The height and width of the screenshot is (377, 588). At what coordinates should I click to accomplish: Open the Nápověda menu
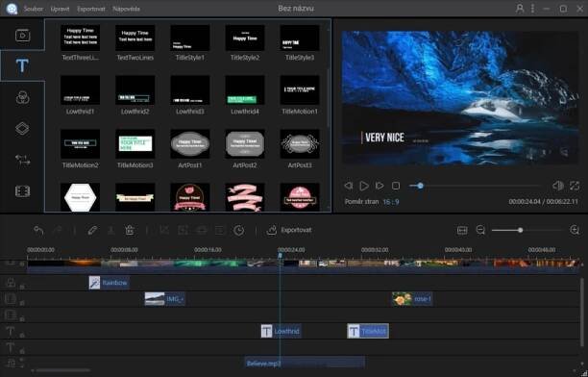127,9
